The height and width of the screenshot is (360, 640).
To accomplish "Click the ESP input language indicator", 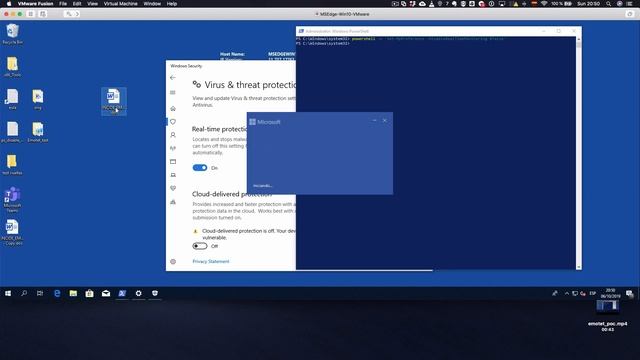I will 593,293.
